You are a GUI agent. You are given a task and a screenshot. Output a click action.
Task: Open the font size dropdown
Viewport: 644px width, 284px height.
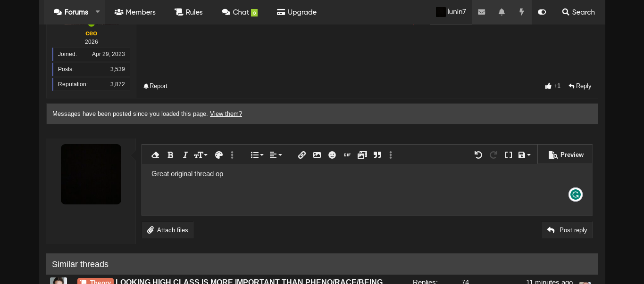click(x=201, y=155)
